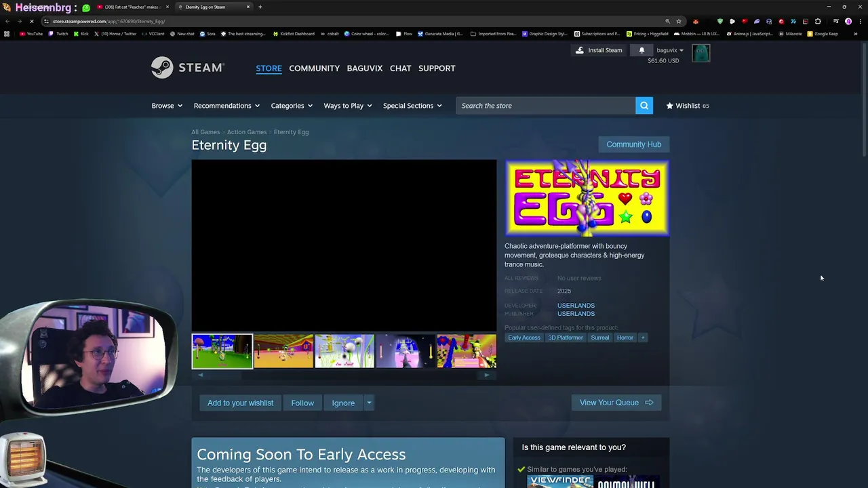The height and width of the screenshot is (488, 868).
Task: Show more bookmarks via the chevron
Action: coord(855,34)
